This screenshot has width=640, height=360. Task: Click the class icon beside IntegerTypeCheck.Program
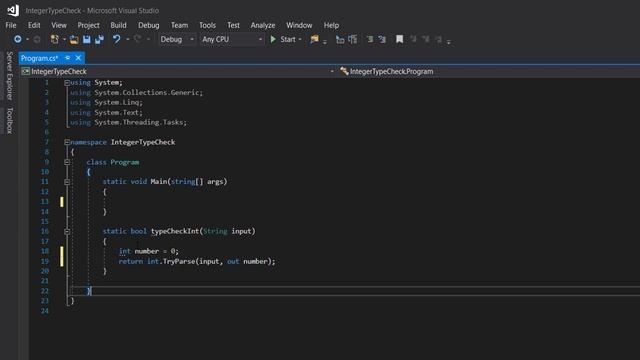click(x=344, y=71)
